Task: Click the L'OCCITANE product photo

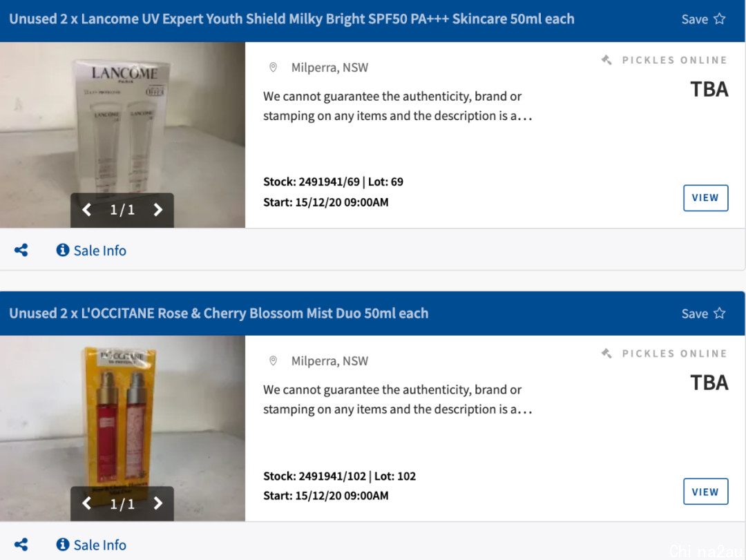Action: click(x=123, y=428)
